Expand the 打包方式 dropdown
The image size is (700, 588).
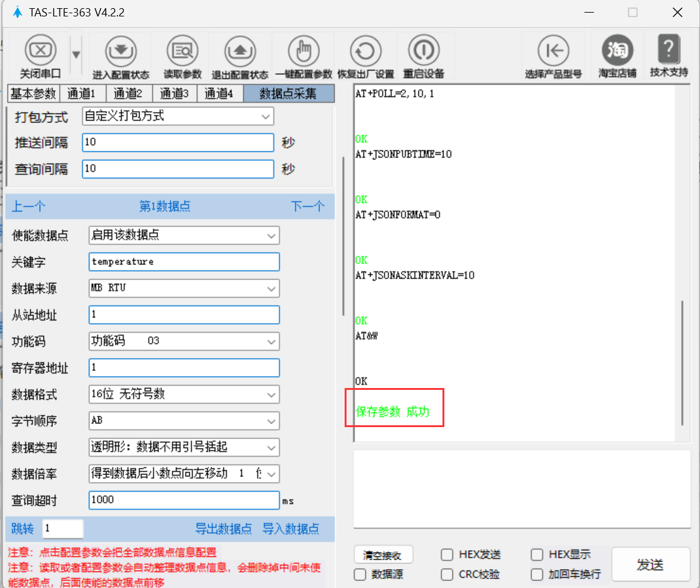(178, 116)
